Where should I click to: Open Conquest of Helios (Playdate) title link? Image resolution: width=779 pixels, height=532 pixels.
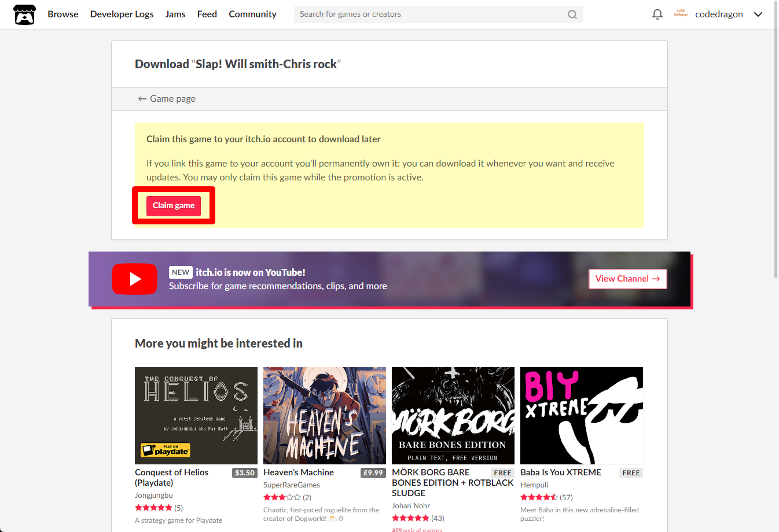(x=171, y=478)
